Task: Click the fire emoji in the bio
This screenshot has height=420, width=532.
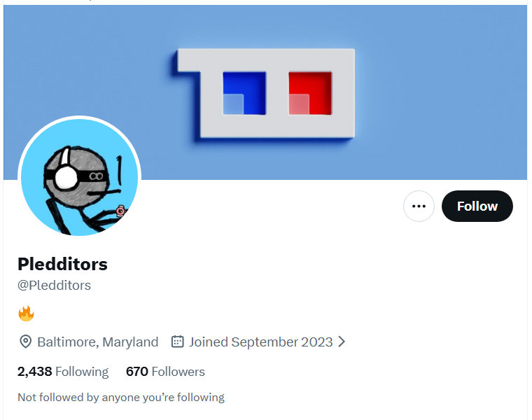Action: pos(26,314)
